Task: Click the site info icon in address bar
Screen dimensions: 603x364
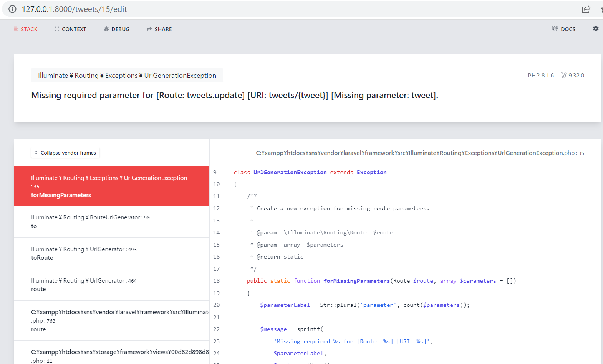Action: tap(12, 9)
